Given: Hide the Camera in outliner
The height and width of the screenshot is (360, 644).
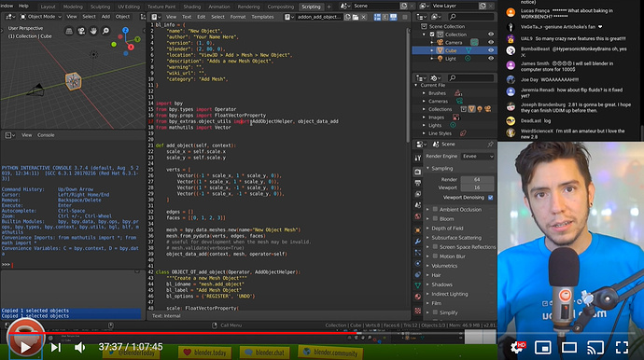Looking at the screenshot, I should point(491,42).
